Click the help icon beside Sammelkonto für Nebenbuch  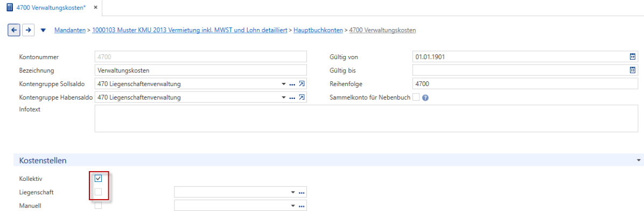pos(425,98)
